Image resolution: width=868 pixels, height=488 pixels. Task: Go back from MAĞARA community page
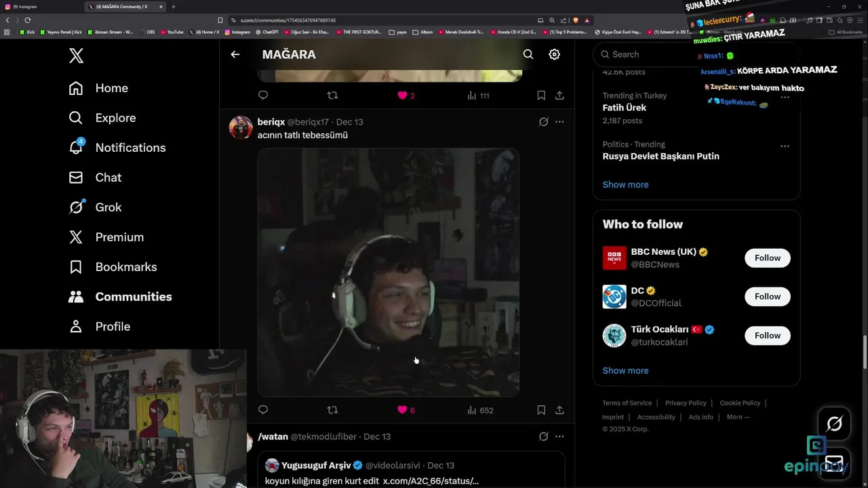[235, 54]
